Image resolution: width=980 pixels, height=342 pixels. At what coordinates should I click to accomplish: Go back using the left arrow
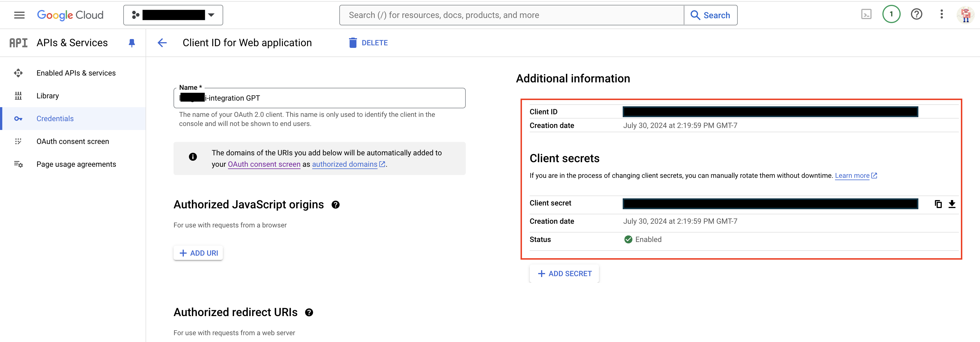[x=162, y=43]
